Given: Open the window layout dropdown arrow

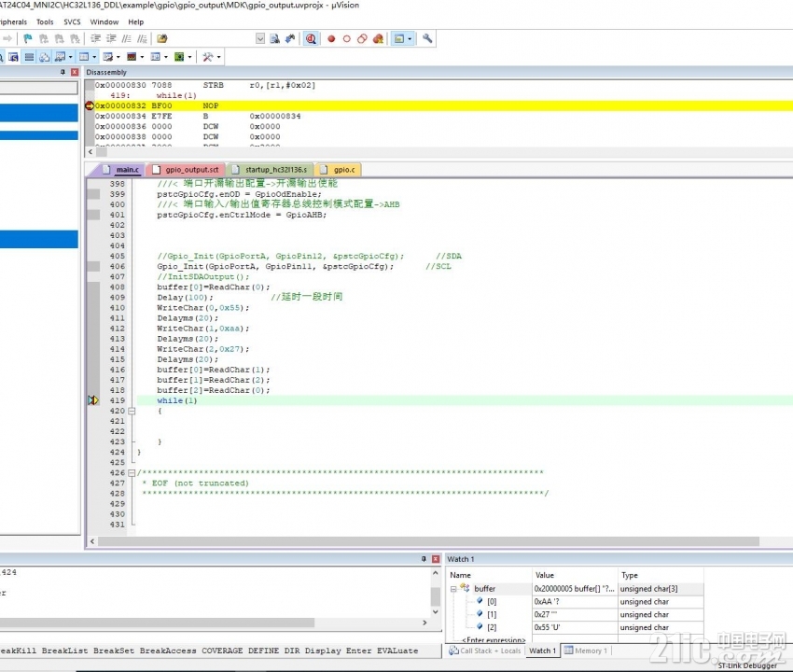Looking at the screenshot, I should point(410,38).
